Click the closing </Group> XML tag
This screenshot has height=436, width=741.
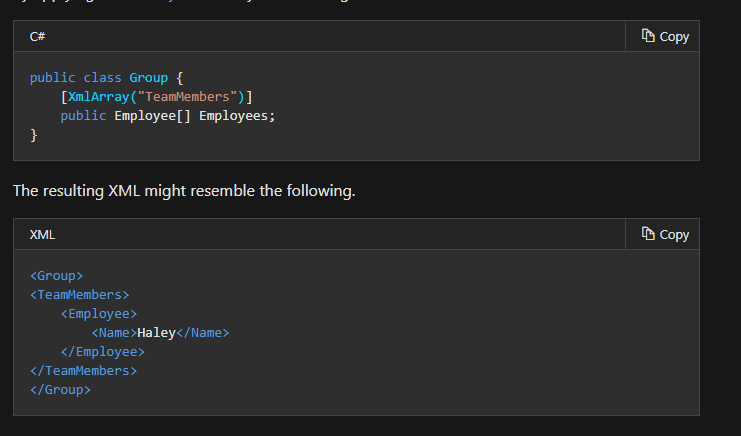point(60,389)
